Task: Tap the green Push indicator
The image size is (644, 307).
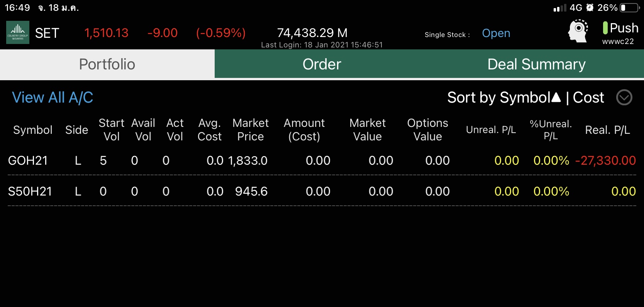Action: point(605,28)
